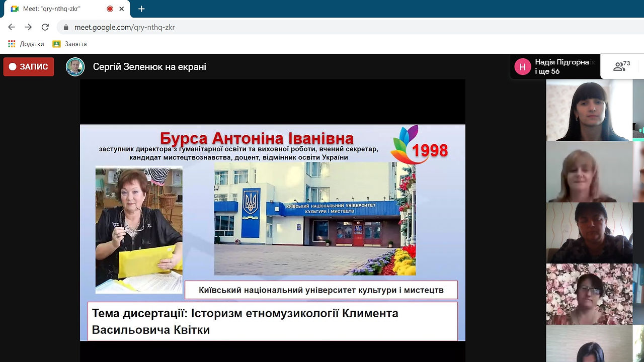Select the Meet browser tab
Screen dimensions: 644x362
(x=65, y=9)
